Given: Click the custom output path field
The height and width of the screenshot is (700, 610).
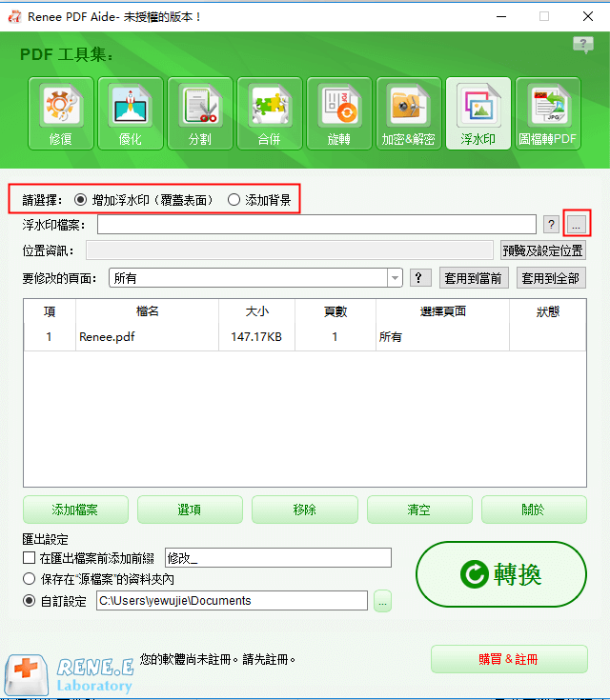Looking at the screenshot, I should pos(232,601).
